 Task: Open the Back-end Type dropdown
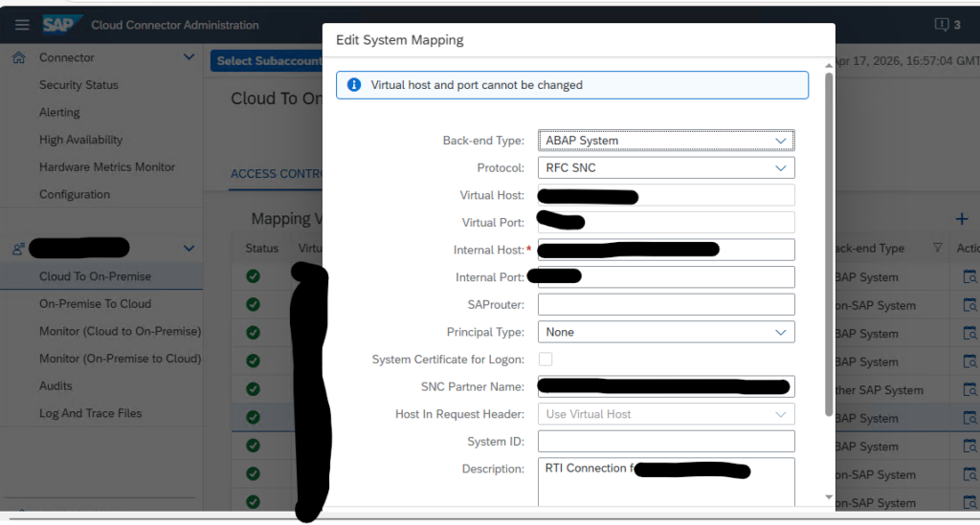(x=666, y=141)
